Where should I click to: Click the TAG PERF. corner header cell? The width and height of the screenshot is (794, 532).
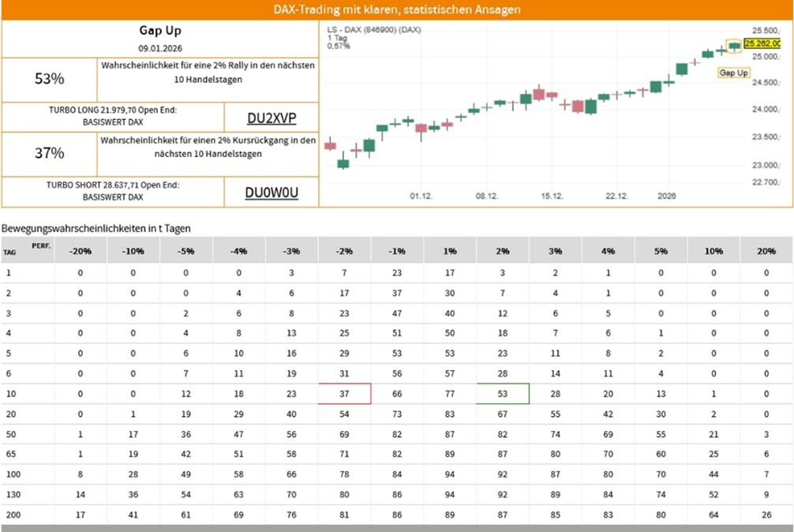pos(26,249)
